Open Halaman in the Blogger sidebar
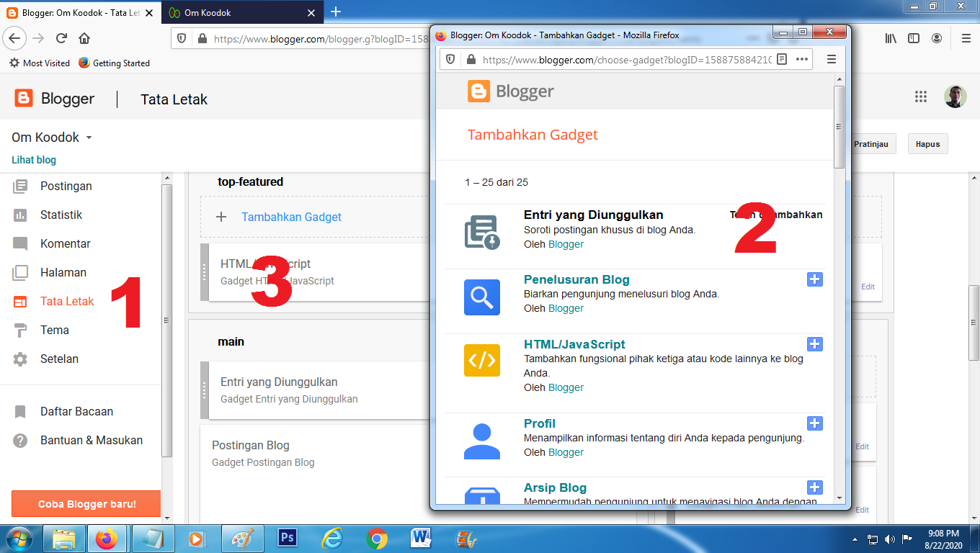Image resolution: width=980 pixels, height=553 pixels. pos(63,272)
